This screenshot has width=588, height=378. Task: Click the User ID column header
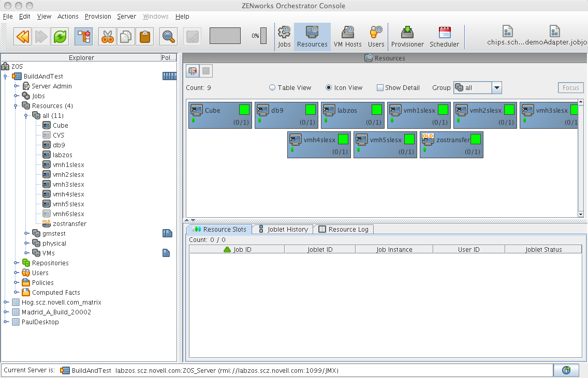point(469,250)
